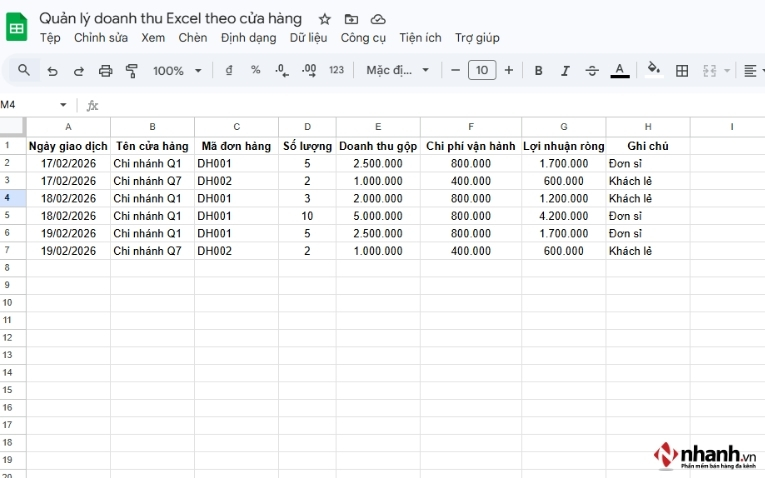Click the select-all corner box
Screen dimensions: 765x478
[x=13, y=126]
